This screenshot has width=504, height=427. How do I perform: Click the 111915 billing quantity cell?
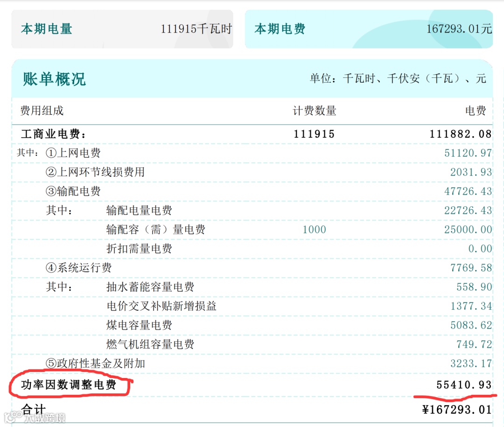click(314, 134)
